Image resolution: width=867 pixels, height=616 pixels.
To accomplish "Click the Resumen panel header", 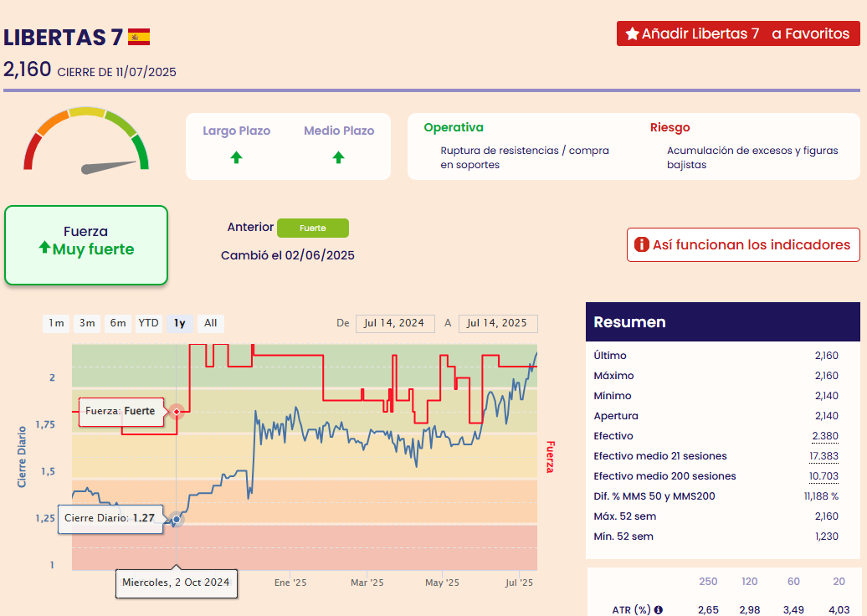I will (x=723, y=322).
